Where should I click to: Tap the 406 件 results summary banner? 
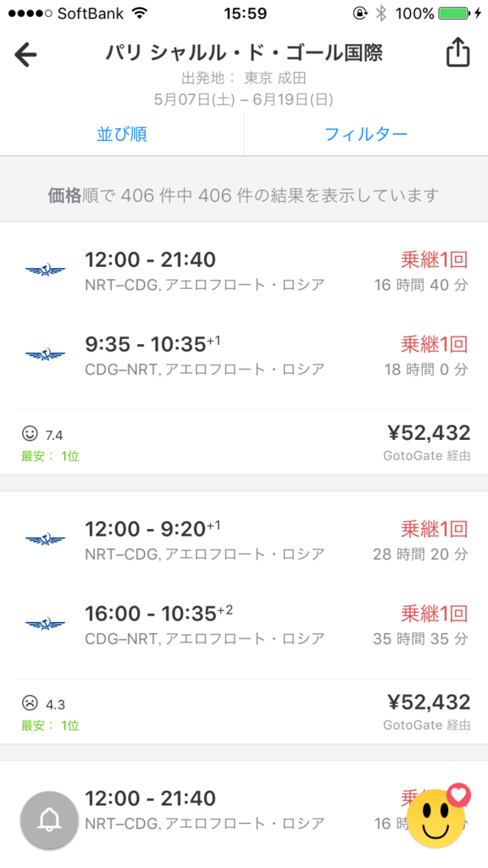tap(244, 195)
